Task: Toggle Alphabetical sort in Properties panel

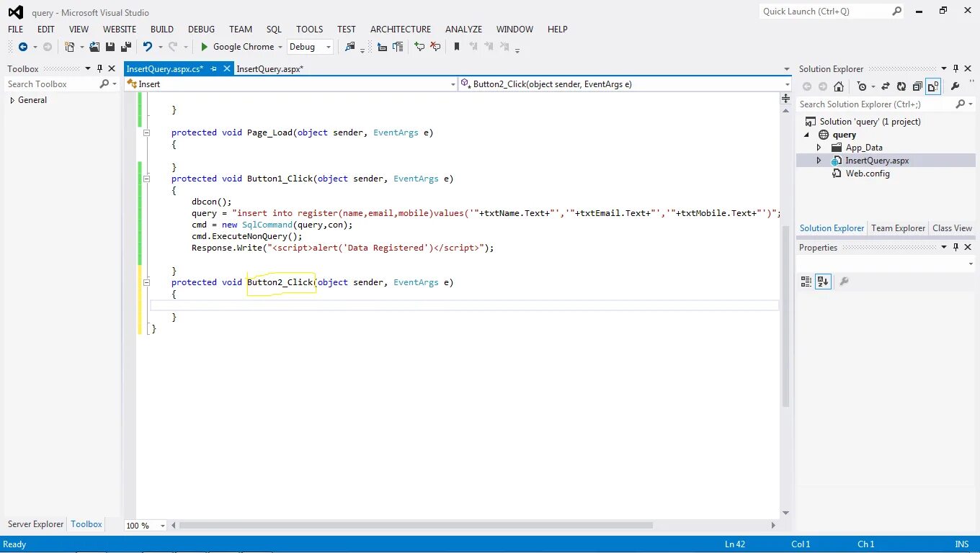Action: tap(823, 282)
